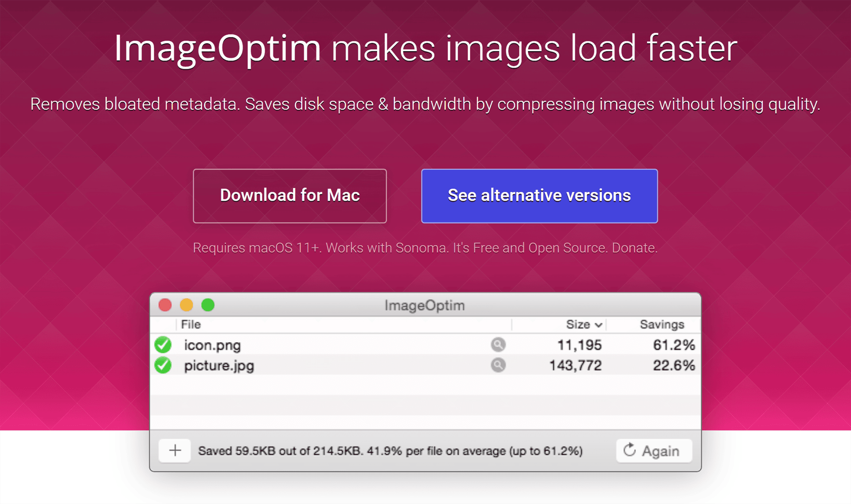
Task: Click the red close window button
Action: coord(165,305)
